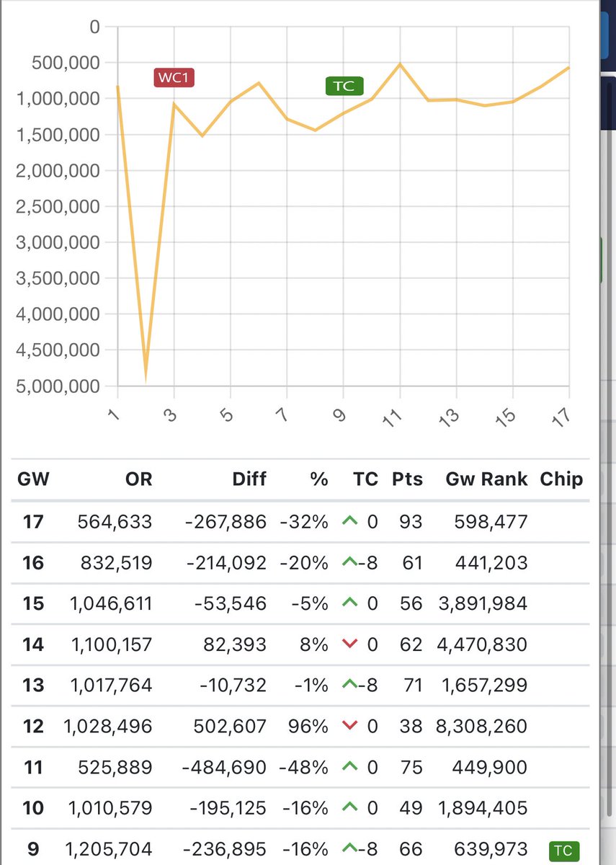Screen dimensions: 616x865
Task: Click Diff value -53,546
Action: point(231,603)
